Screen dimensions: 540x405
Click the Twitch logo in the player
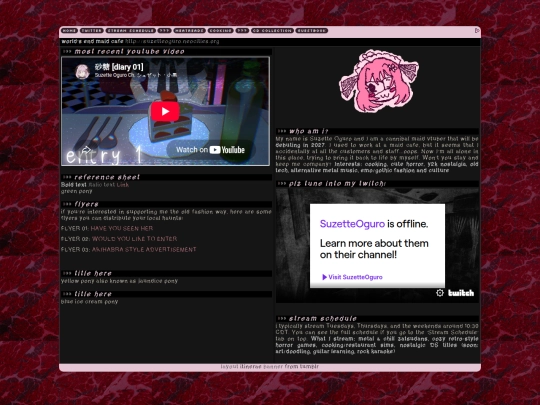coord(461,293)
